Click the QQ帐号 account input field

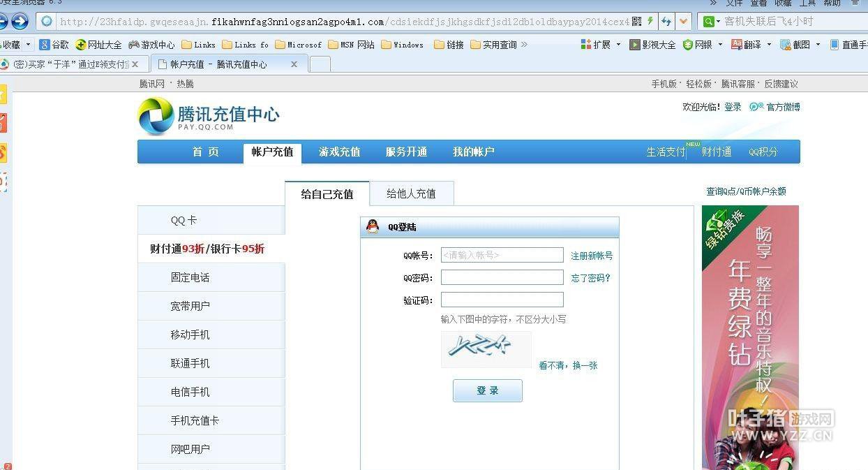pos(502,255)
